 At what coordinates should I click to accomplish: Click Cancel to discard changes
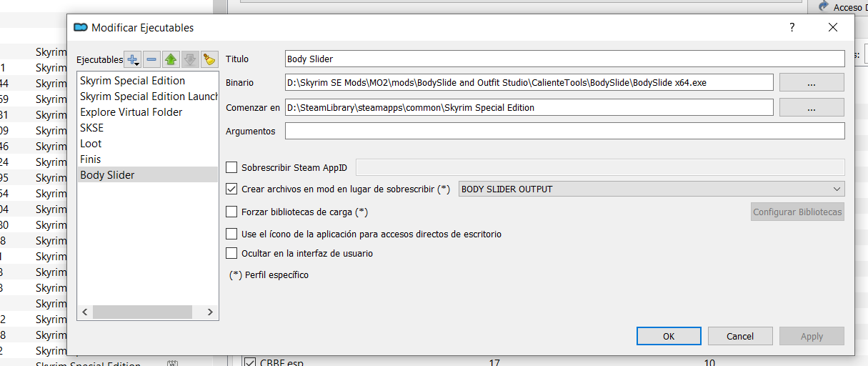(x=740, y=336)
